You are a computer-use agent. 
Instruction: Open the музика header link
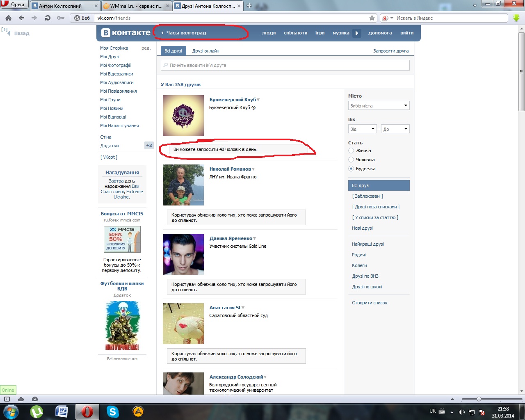(x=341, y=33)
